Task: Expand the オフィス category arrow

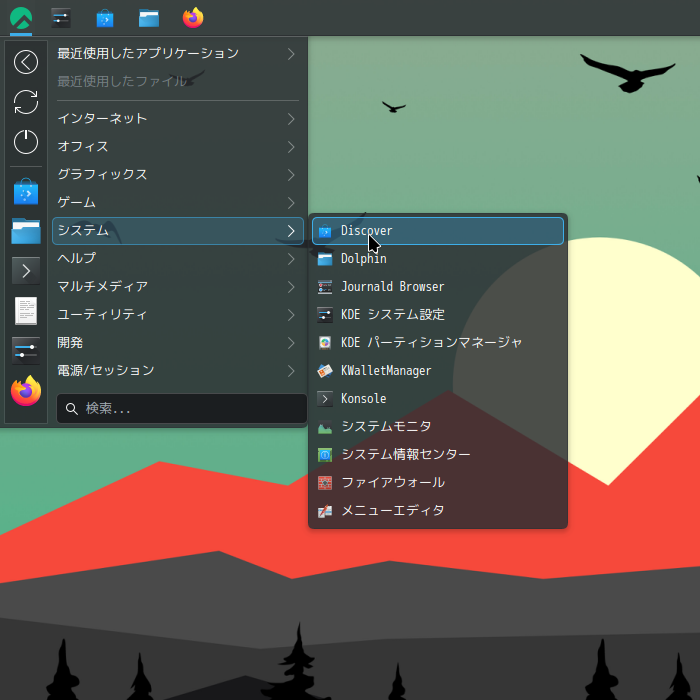Action: click(x=291, y=147)
